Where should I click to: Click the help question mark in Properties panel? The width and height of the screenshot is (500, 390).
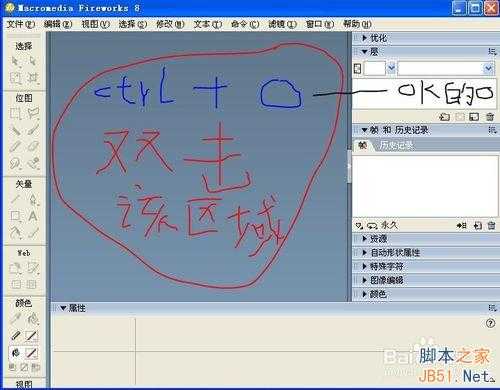click(x=490, y=323)
